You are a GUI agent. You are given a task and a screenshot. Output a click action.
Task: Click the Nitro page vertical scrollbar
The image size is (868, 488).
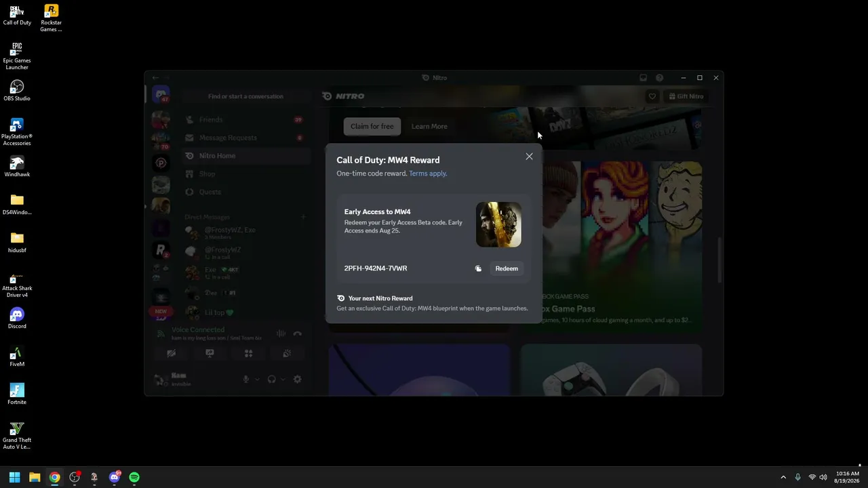coord(719,260)
